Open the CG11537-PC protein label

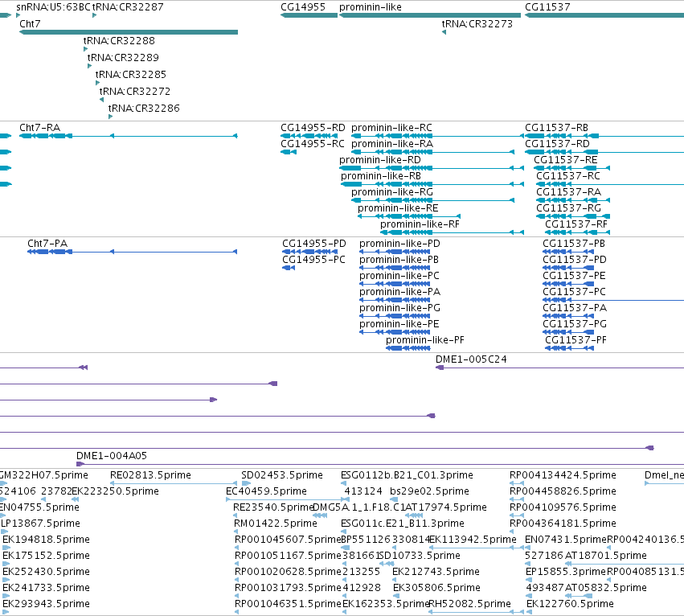click(574, 292)
